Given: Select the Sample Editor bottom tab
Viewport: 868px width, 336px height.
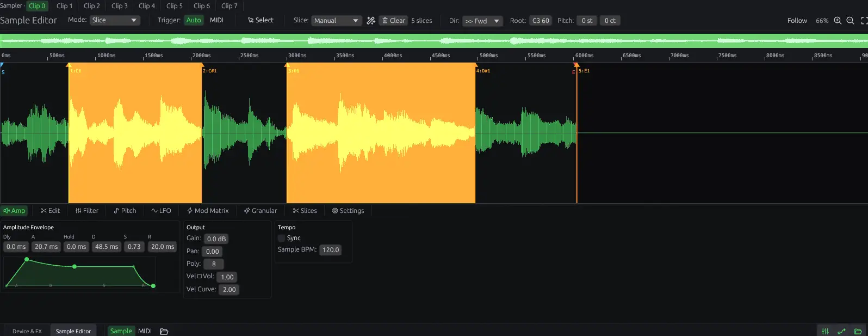Looking at the screenshot, I should [x=73, y=331].
